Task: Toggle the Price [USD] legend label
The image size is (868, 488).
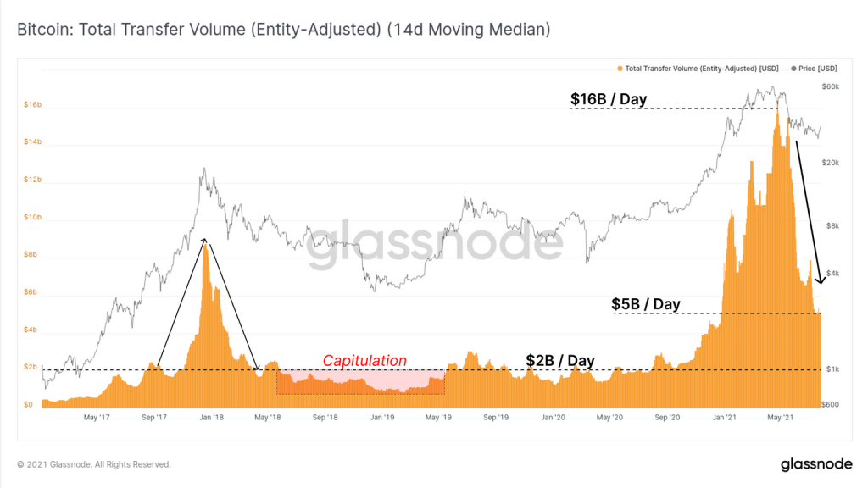Action: (818, 69)
